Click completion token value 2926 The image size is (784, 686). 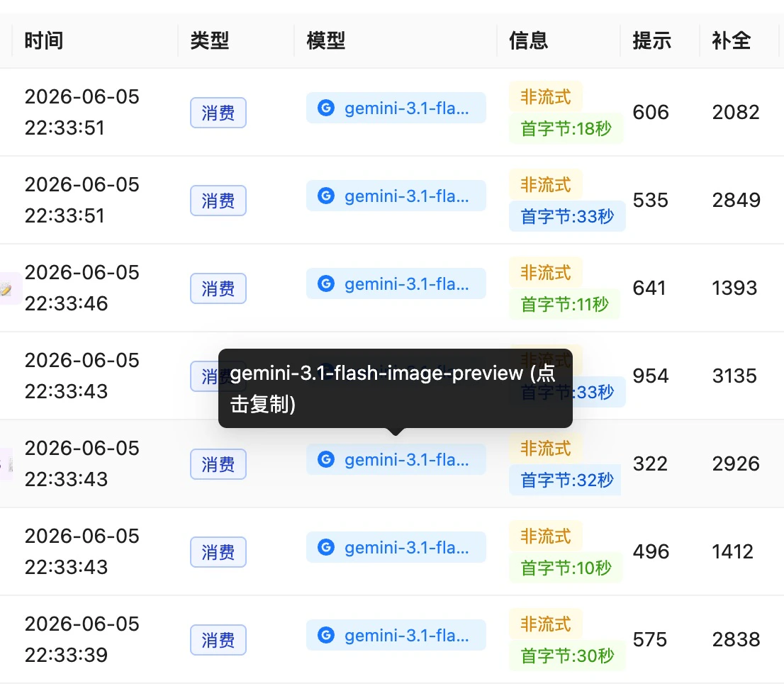pos(736,464)
